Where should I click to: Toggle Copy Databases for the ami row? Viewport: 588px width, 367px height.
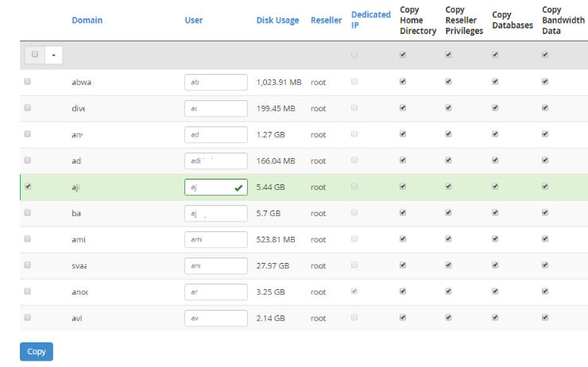pos(495,239)
